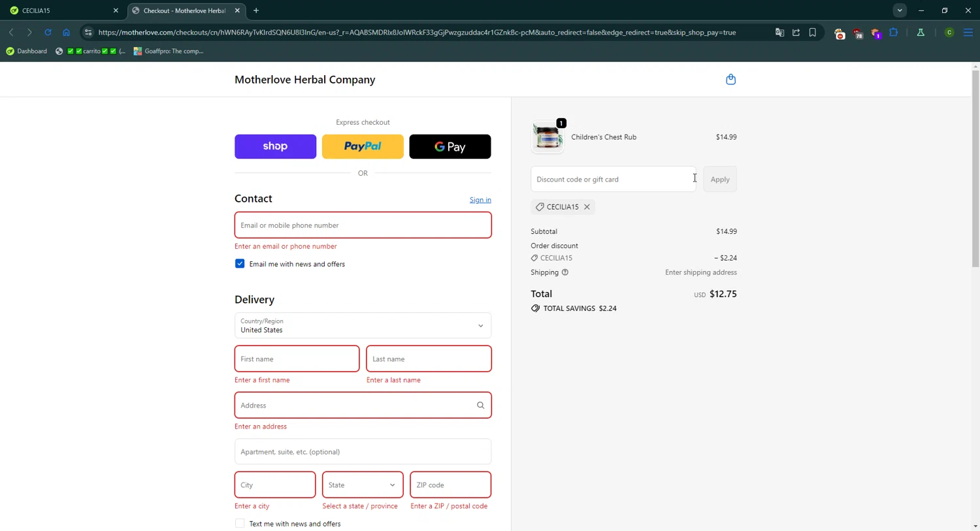Open the browser main hamburger menu
The width and height of the screenshot is (980, 531).
(968, 32)
